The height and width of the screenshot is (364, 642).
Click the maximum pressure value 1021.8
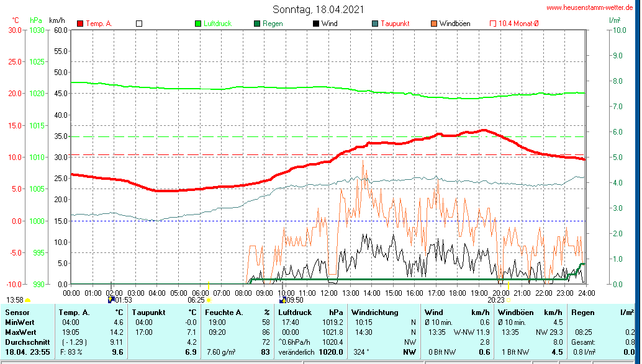click(332, 332)
